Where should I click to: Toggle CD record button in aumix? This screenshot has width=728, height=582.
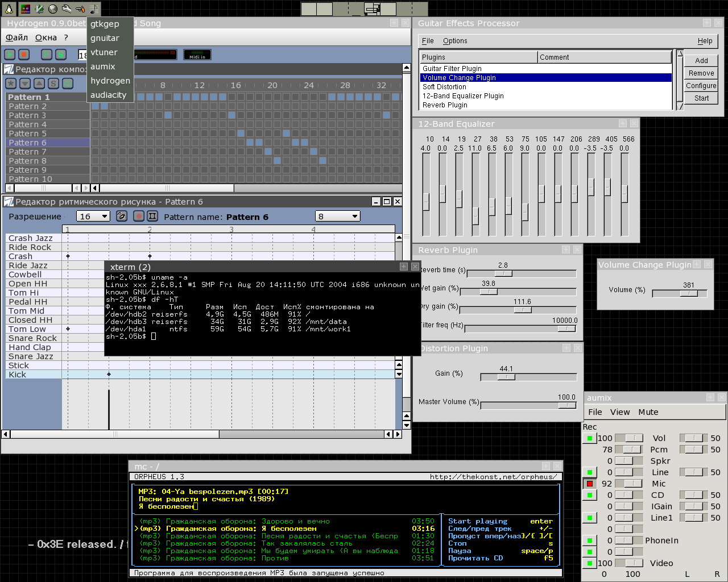(590, 495)
